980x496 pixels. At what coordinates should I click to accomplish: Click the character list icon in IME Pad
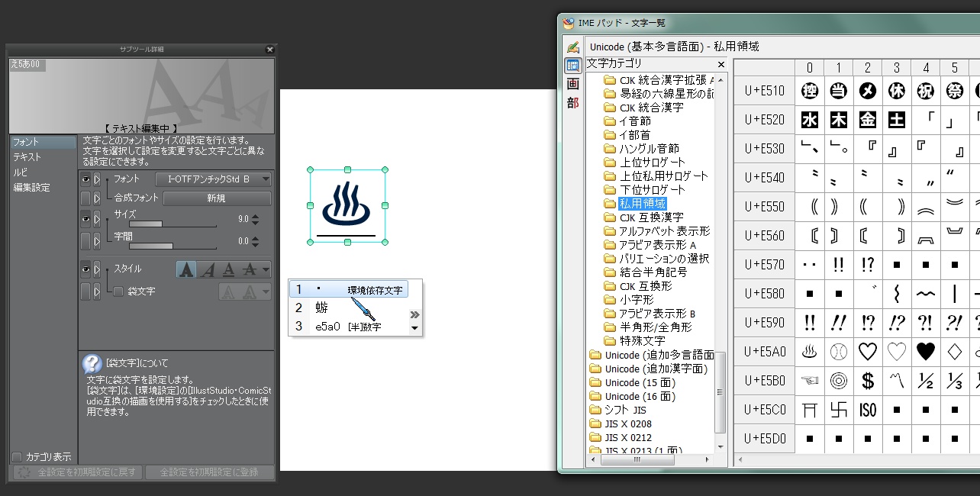coord(572,66)
